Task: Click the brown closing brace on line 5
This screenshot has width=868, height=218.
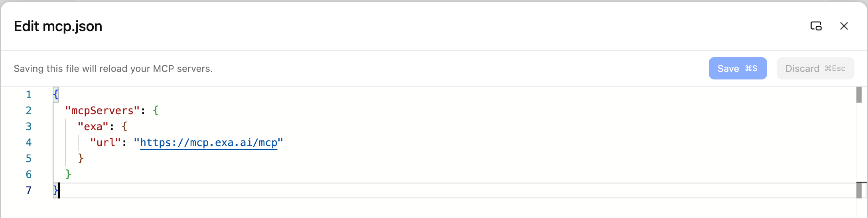Action: 81,158
